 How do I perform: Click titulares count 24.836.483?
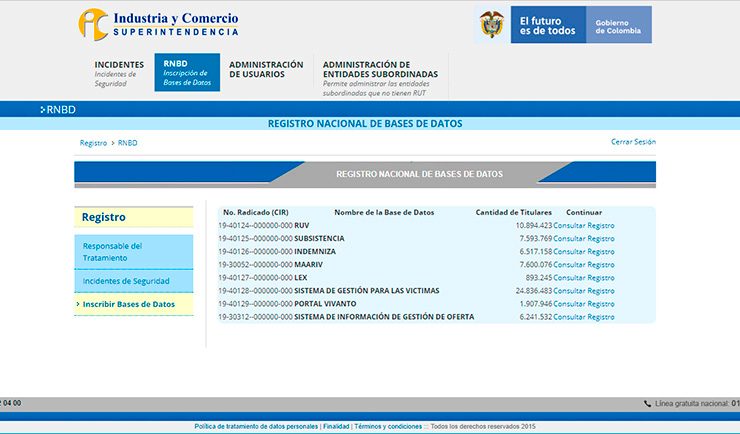pyautogui.click(x=534, y=291)
